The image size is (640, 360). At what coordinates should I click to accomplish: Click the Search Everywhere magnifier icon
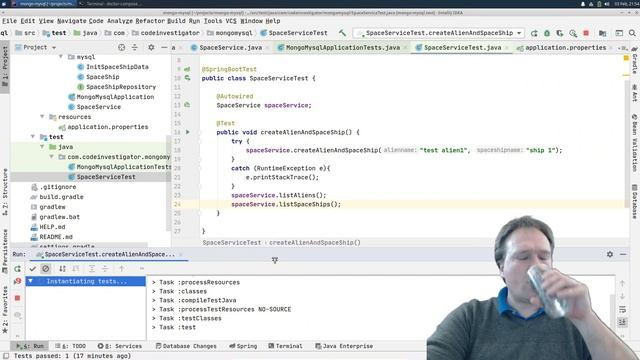click(x=632, y=33)
